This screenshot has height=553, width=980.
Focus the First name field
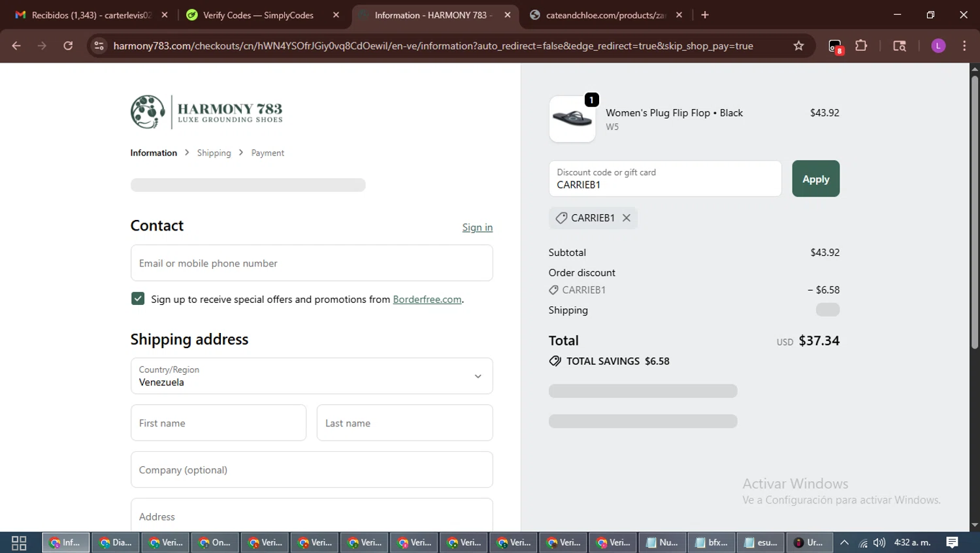[x=218, y=422]
